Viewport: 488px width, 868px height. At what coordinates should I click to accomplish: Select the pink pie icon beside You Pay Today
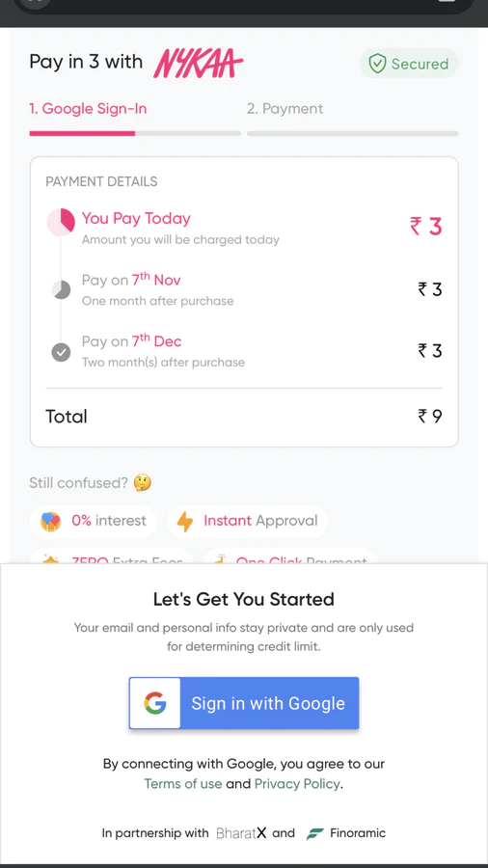pyautogui.click(x=61, y=223)
